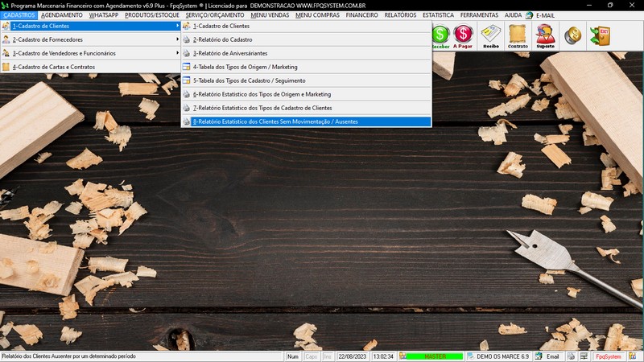Click the network computer icon in status bar
The image size is (644, 362).
click(x=584, y=356)
